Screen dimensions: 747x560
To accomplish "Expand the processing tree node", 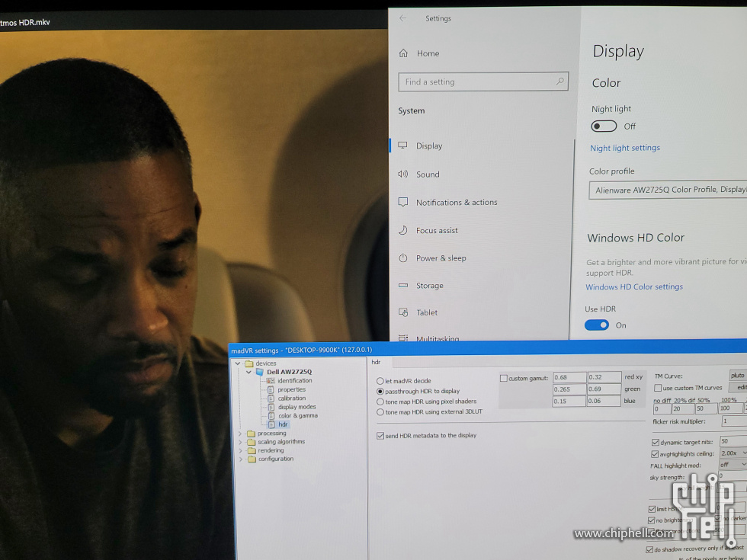I will pos(240,434).
